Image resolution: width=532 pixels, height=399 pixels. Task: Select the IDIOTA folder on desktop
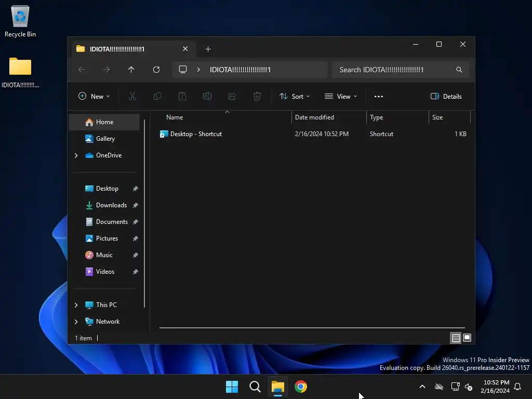[20, 73]
